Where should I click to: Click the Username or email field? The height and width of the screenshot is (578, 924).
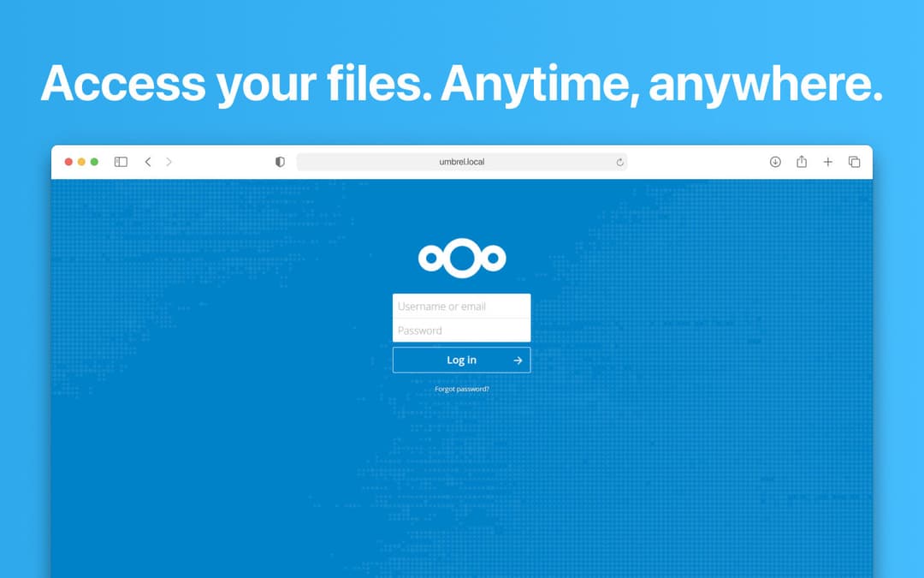point(462,306)
